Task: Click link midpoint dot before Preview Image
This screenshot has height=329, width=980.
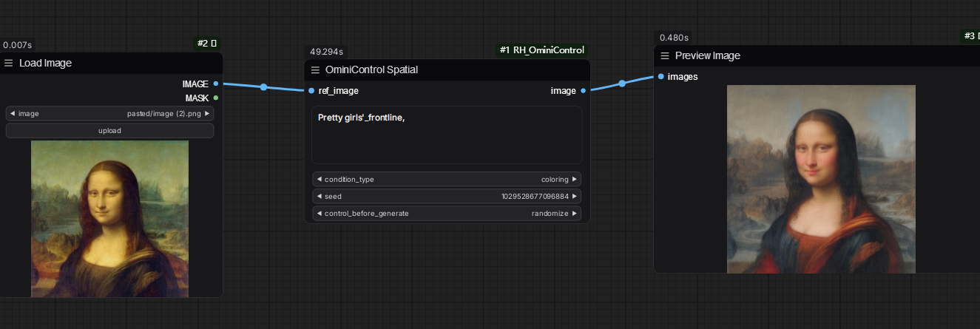Action: pyautogui.click(x=622, y=84)
